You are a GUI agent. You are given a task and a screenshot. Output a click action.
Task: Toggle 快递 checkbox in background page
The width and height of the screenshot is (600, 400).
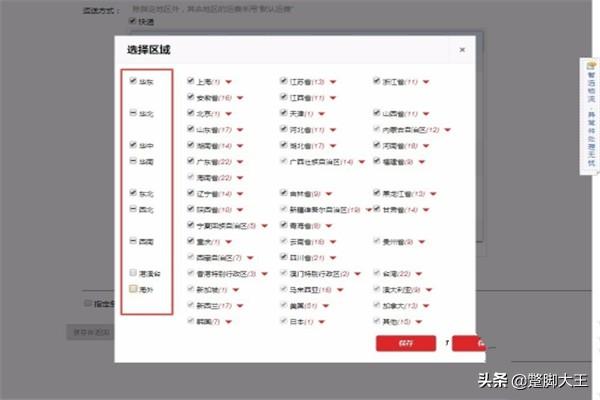(x=133, y=21)
